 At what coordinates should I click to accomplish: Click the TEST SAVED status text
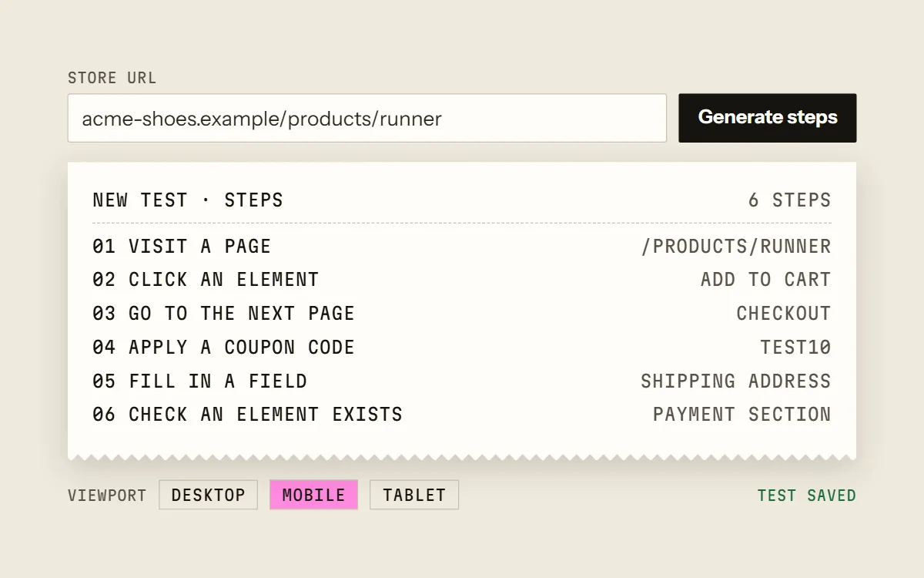[x=807, y=496]
